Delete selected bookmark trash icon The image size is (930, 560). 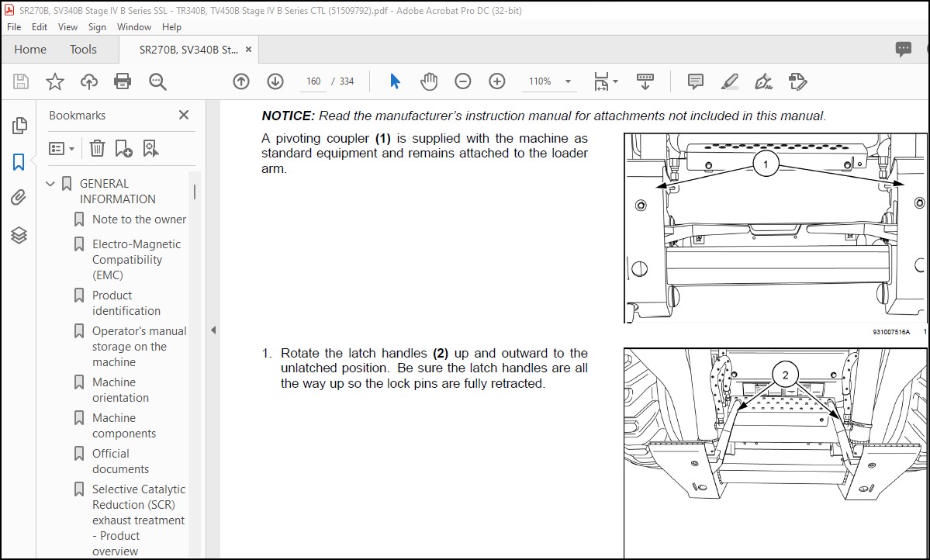coord(97,148)
